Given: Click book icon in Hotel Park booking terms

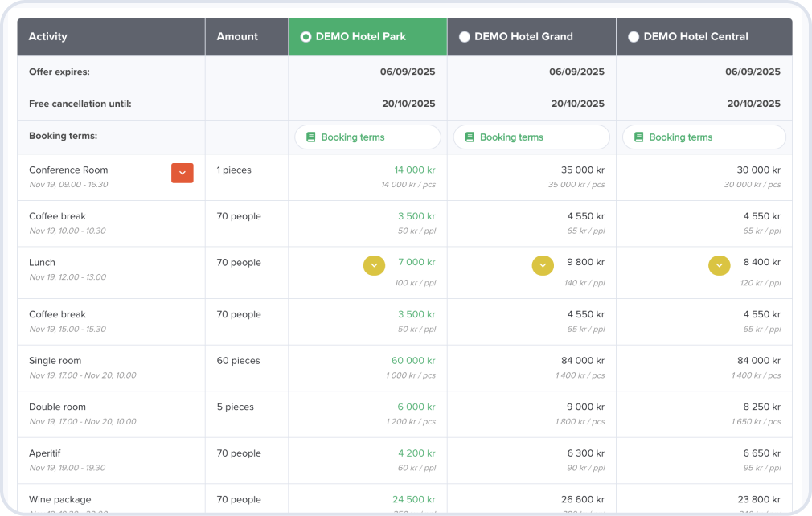Looking at the screenshot, I should click(311, 137).
